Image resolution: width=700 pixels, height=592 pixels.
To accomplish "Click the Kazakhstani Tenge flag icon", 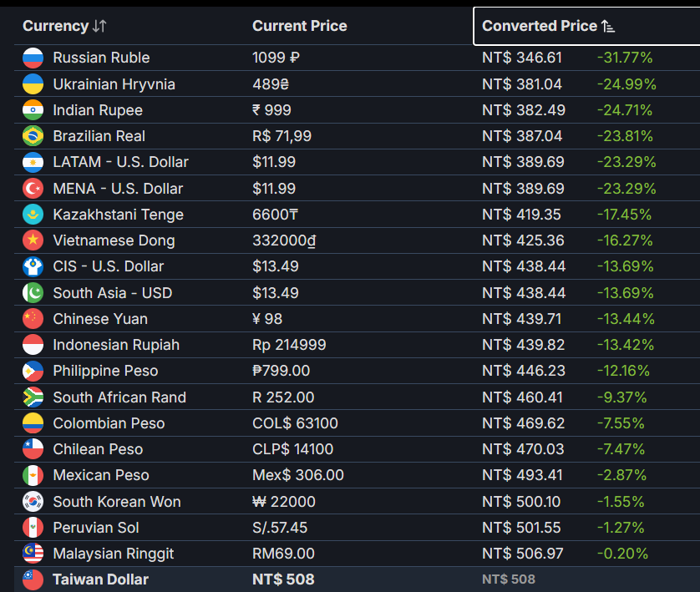I will coord(33,215).
